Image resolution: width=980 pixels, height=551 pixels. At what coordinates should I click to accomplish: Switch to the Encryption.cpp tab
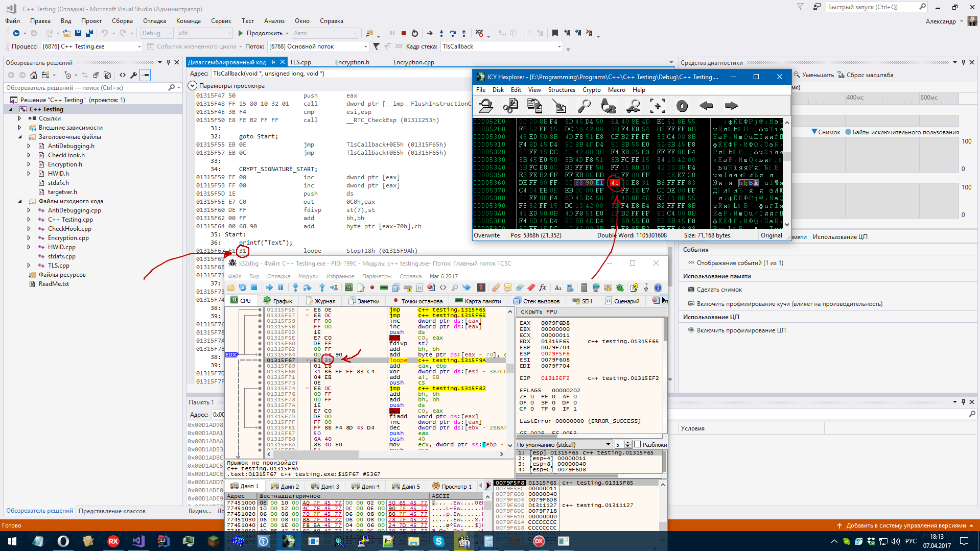click(x=413, y=62)
